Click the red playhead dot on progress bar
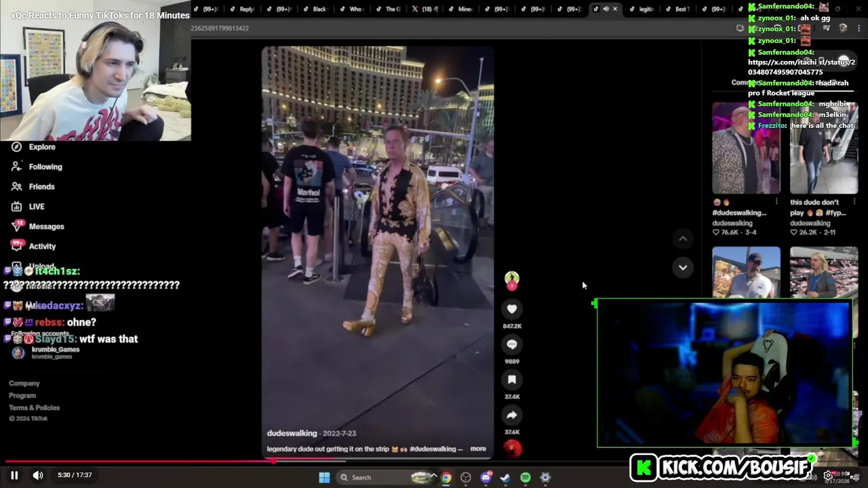Viewport: 868px width, 488px height. point(273,462)
